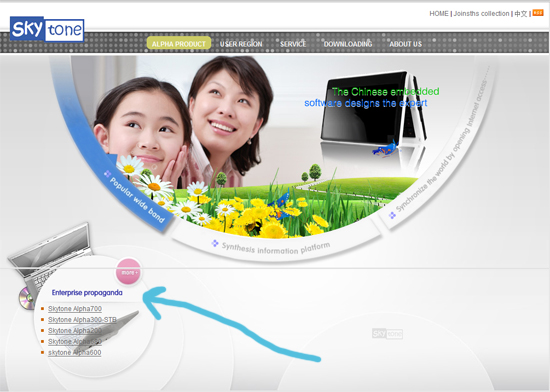Open the Skytone Alpha200 link
Viewport: 550px width, 392px height.
click(x=75, y=330)
